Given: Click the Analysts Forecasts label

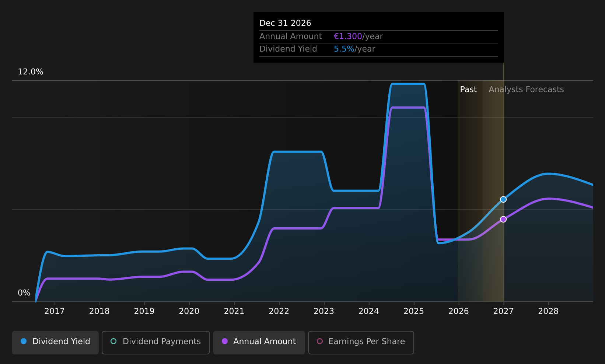Looking at the screenshot, I should coord(526,90).
